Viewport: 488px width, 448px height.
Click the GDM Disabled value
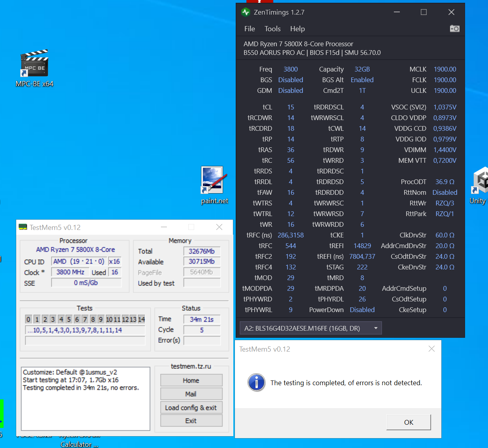pyautogui.click(x=291, y=90)
